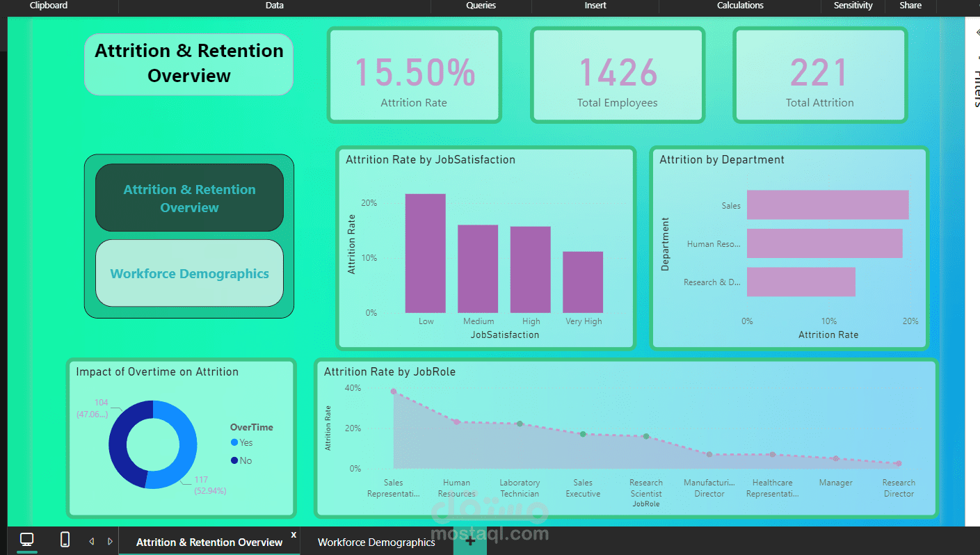Click the dark Attrition & Retention Overview navigation button

tap(189, 198)
